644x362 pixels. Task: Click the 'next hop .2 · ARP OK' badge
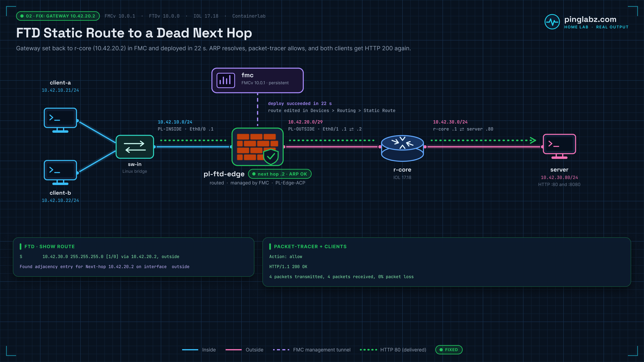(280, 174)
